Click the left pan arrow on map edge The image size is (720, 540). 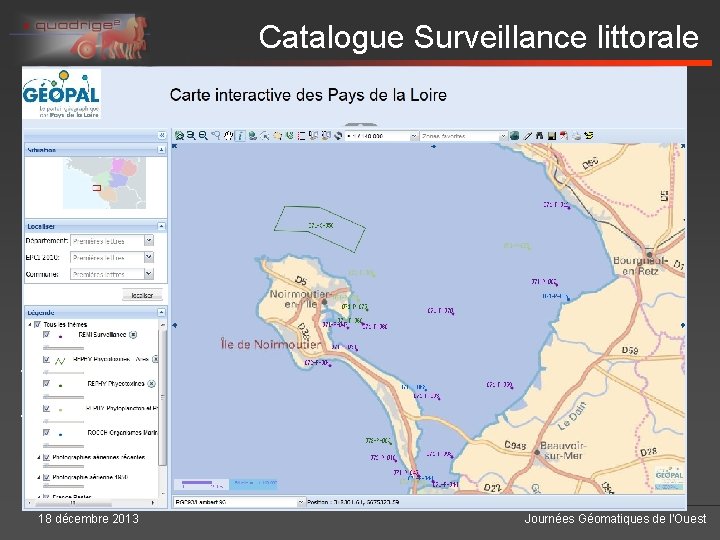pyautogui.click(x=174, y=325)
